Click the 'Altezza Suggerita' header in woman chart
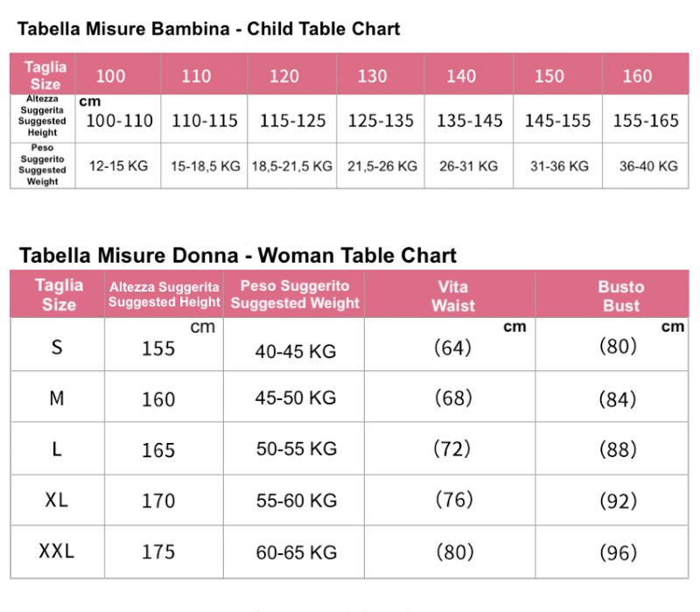The image size is (700, 612). click(164, 294)
